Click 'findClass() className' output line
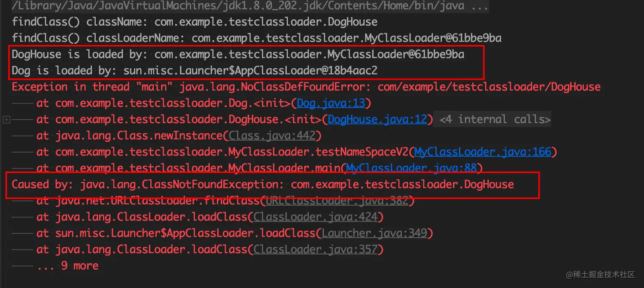Image resolution: width=644 pixels, height=288 pixels. coord(194,22)
